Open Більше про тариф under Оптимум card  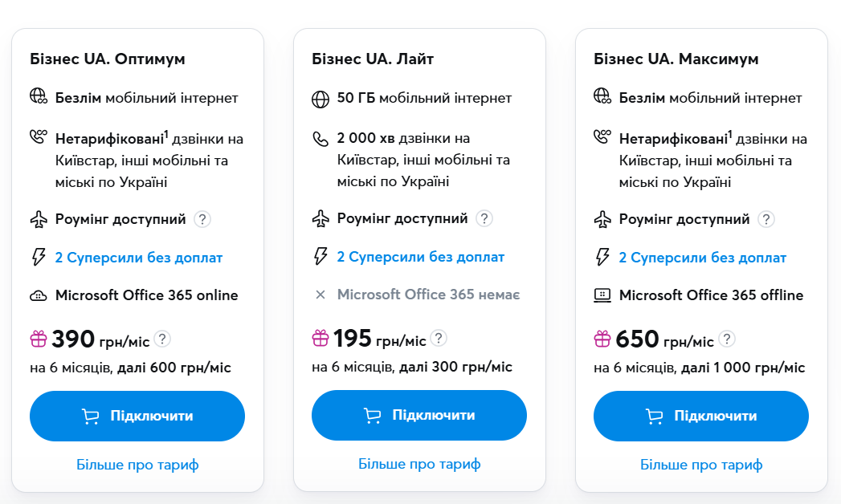coord(137,464)
